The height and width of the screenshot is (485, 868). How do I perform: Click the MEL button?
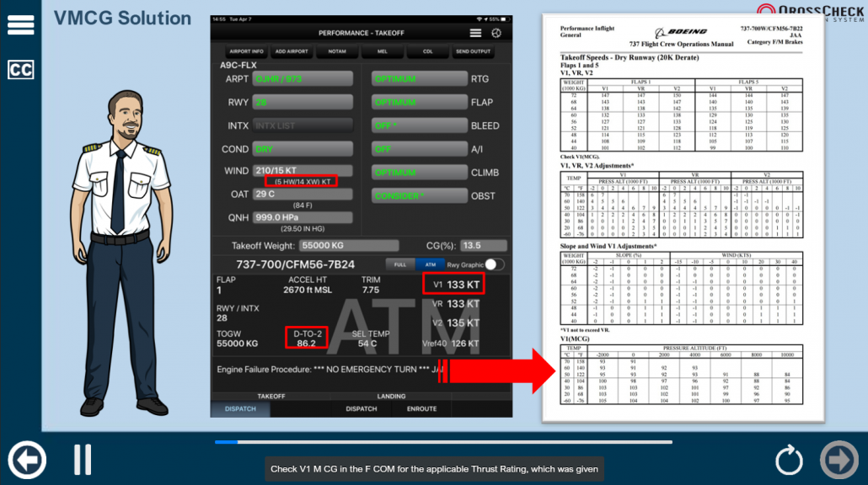point(383,51)
